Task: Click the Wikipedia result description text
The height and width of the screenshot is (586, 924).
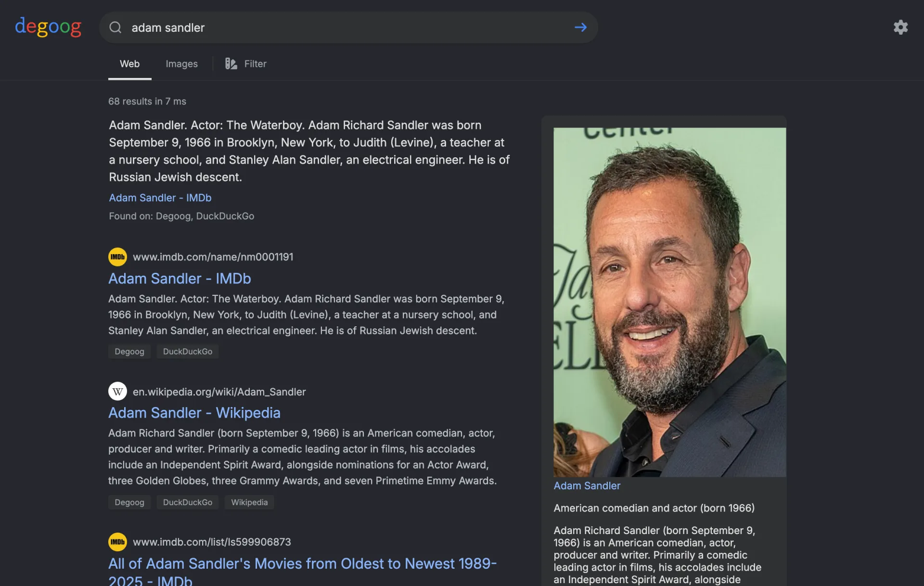Action: 302,457
